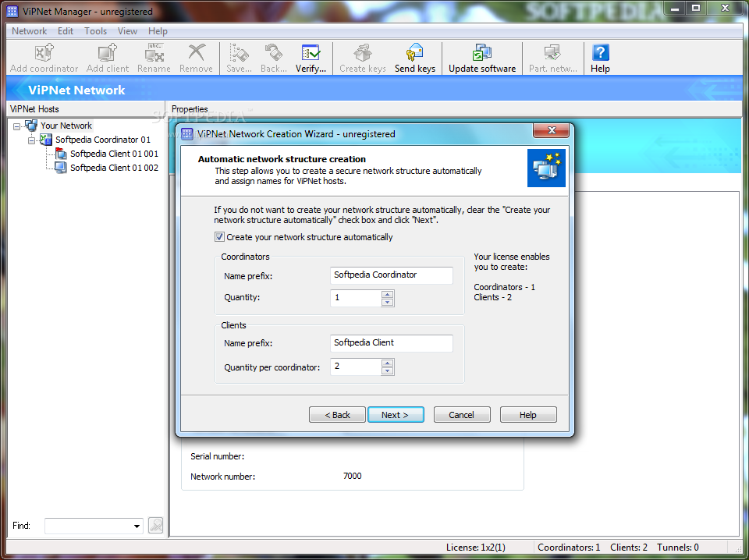Select Softpedia Client 01 001 label
Screen dimensions: 749x560
(114, 154)
